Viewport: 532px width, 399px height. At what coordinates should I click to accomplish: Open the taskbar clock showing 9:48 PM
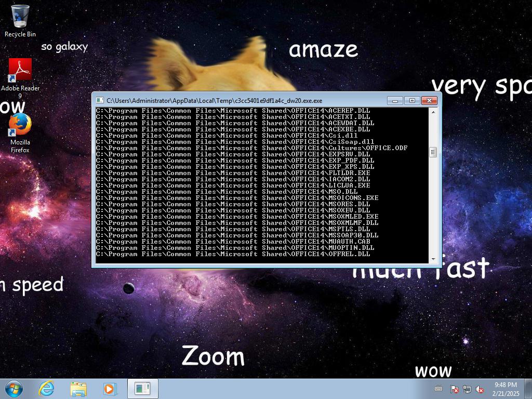click(506, 389)
